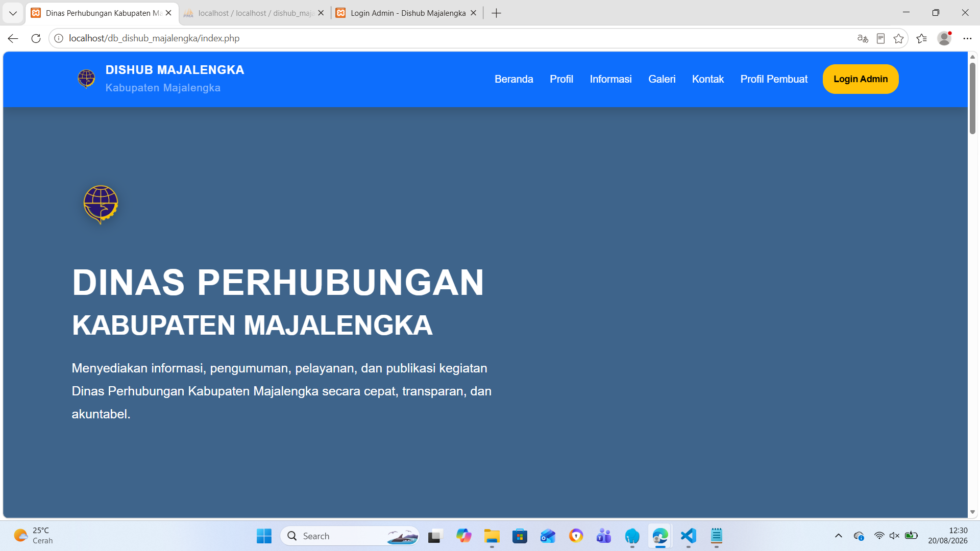Close the localhost phpMyAdmin tab
Image resolution: width=980 pixels, height=551 pixels.
pos(321,13)
